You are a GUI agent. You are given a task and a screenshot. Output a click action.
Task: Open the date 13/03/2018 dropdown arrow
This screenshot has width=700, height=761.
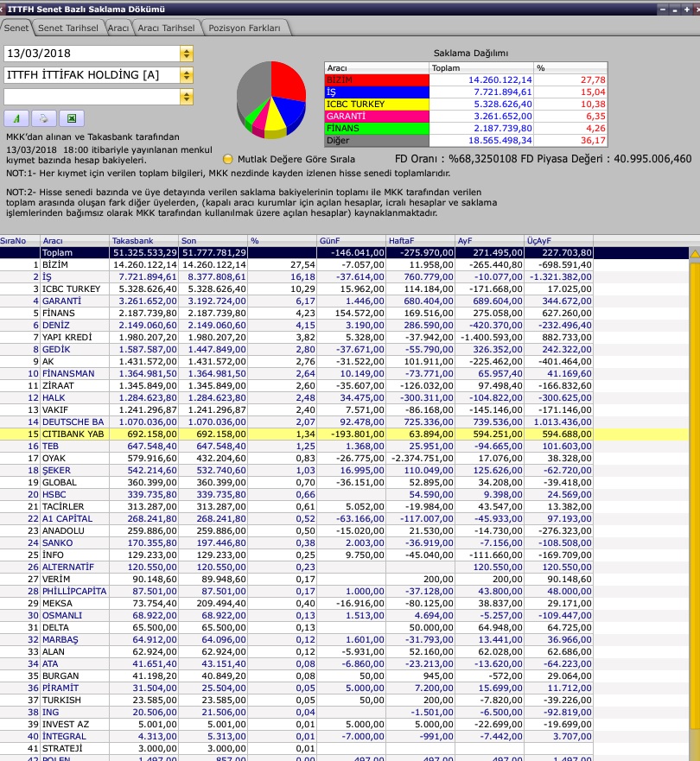187,54
